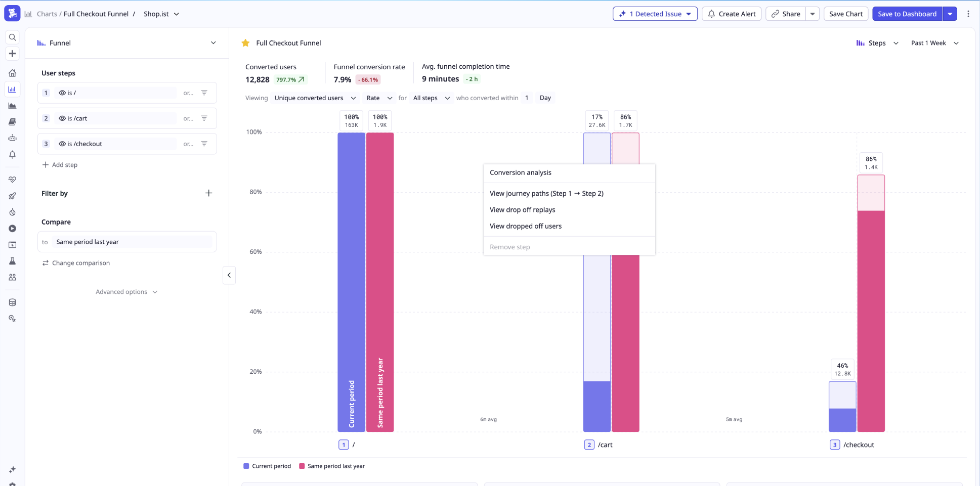The image size is (980, 486).
Task: Open the rocket launch sidebar icon
Action: (13, 196)
